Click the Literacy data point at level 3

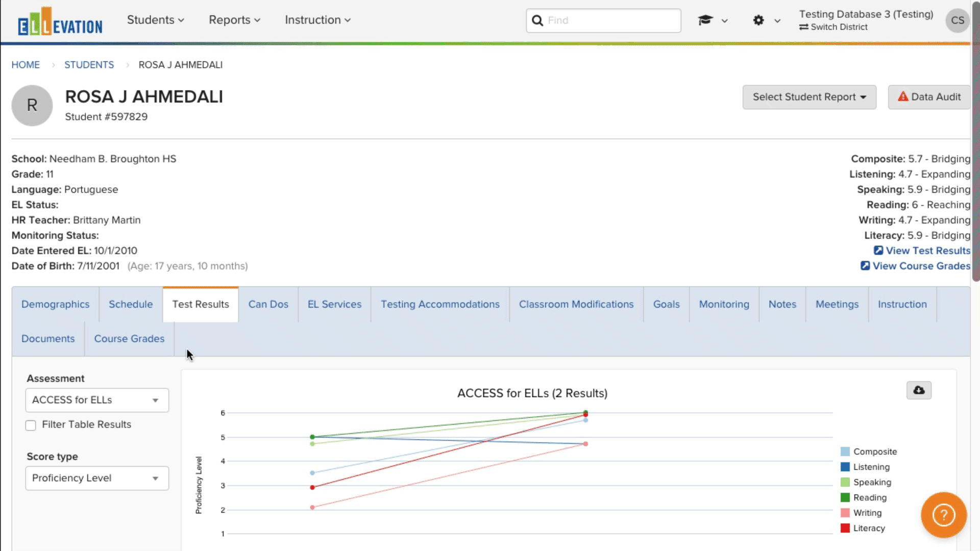pyautogui.click(x=312, y=487)
